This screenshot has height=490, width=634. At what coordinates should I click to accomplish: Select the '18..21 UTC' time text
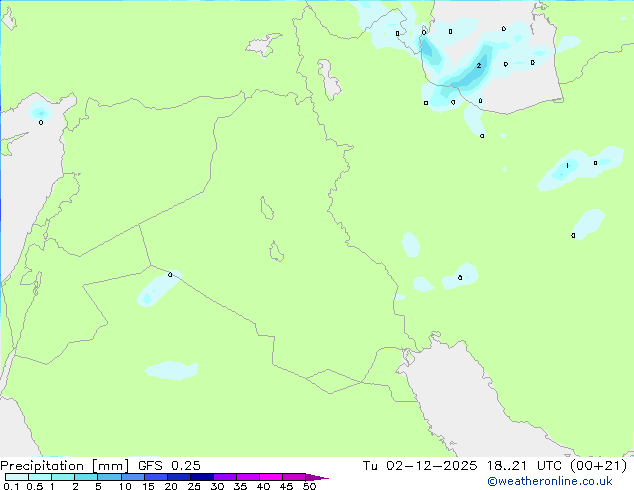(524, 466)
